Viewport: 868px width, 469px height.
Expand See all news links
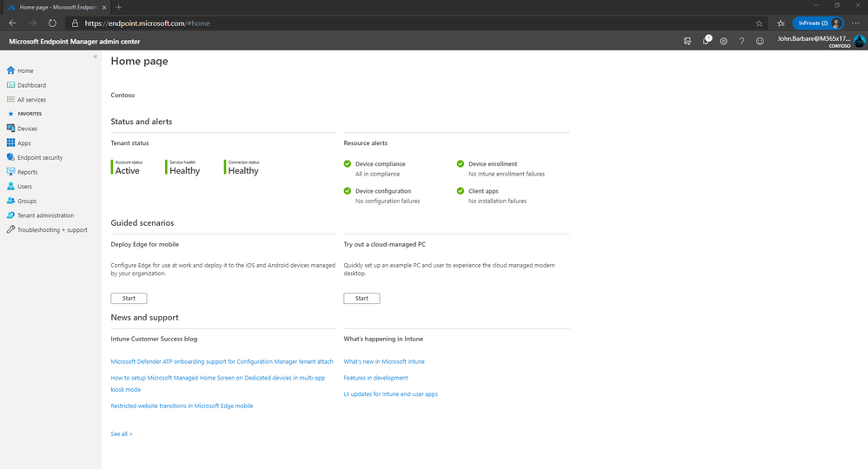point(122,434)
